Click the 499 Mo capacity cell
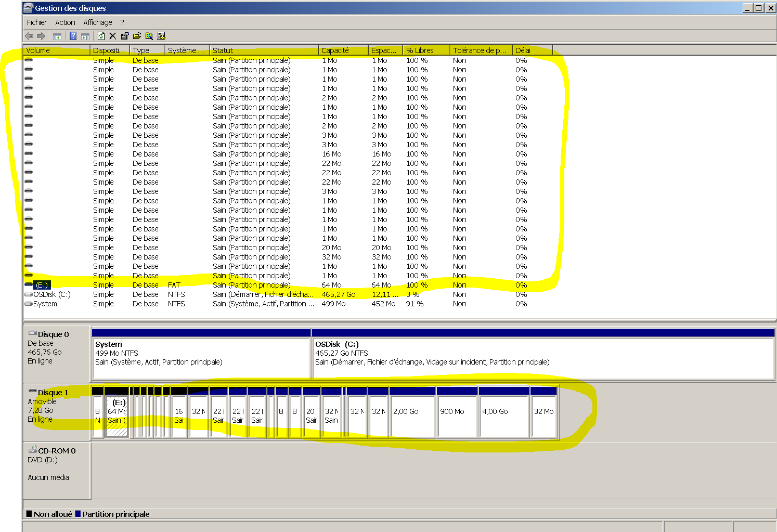Image resolution: width=777 pixels, height=532 pixels. pos(333,304)
